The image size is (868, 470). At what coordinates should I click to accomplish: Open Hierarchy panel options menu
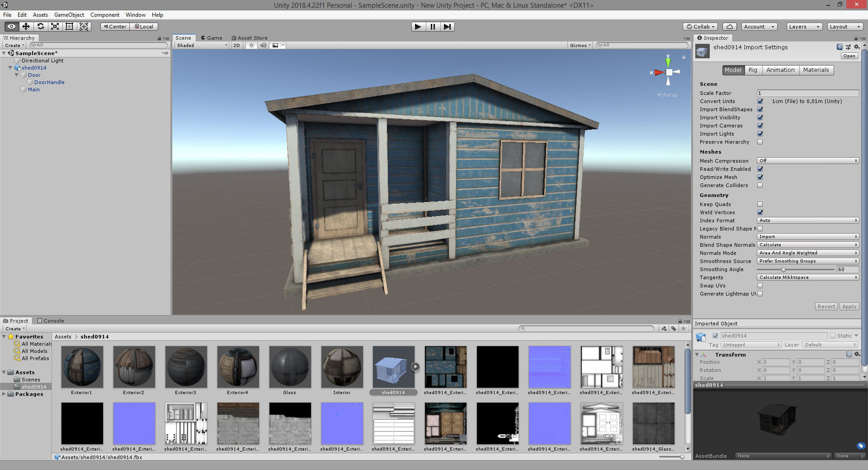[166, 38]
